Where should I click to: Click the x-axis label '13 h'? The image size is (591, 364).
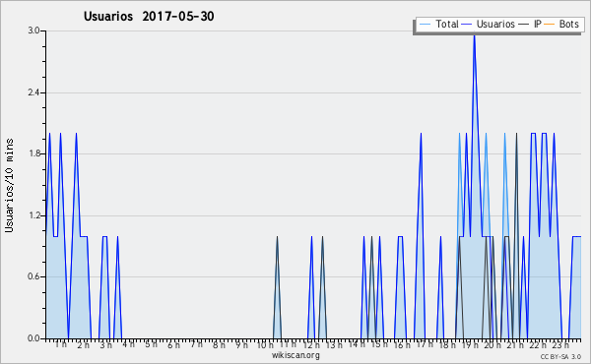(x=334, y=344)
